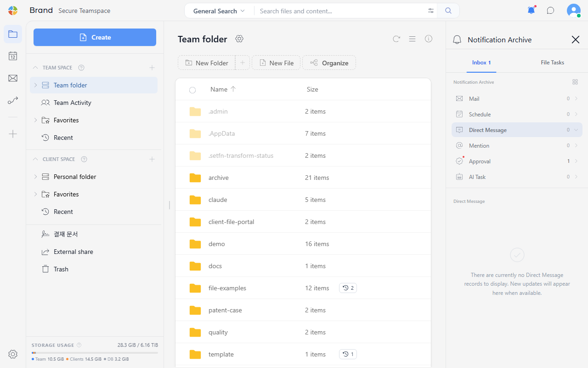588x368 pixels.
Task: Collapse the Team Space section
Action: coord(35,68)
